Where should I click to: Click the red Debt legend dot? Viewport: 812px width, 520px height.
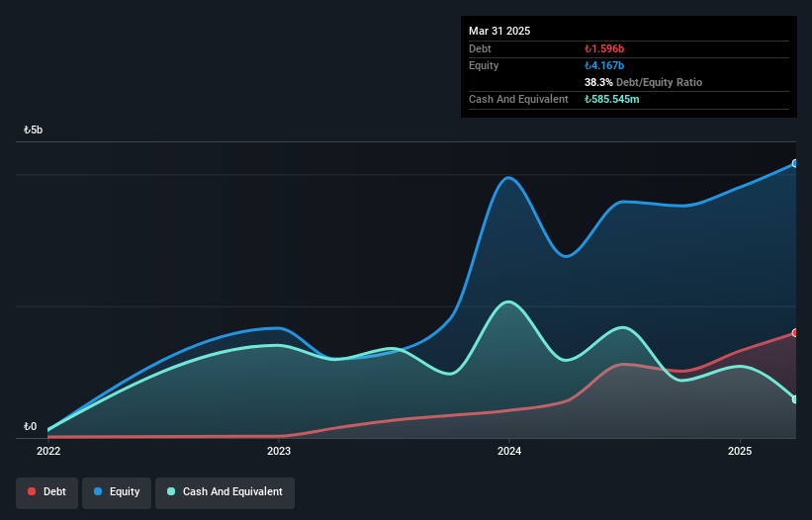tap(32, 491)
